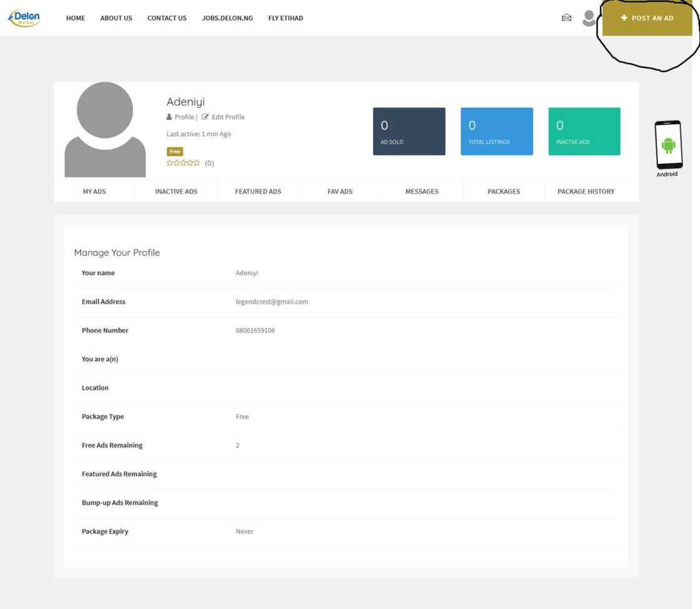Click the Ad Sold dark card
Screen dimensions: 700x609
click(x=409, y=131)
